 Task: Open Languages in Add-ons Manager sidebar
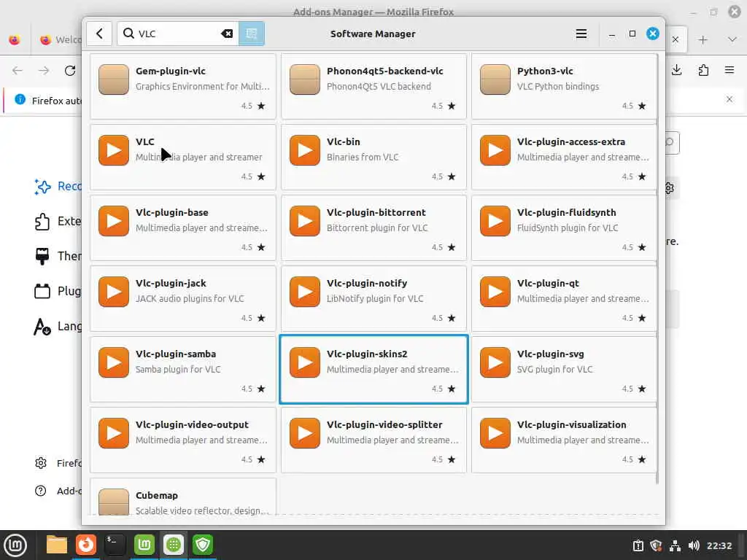tap(58, 326)
